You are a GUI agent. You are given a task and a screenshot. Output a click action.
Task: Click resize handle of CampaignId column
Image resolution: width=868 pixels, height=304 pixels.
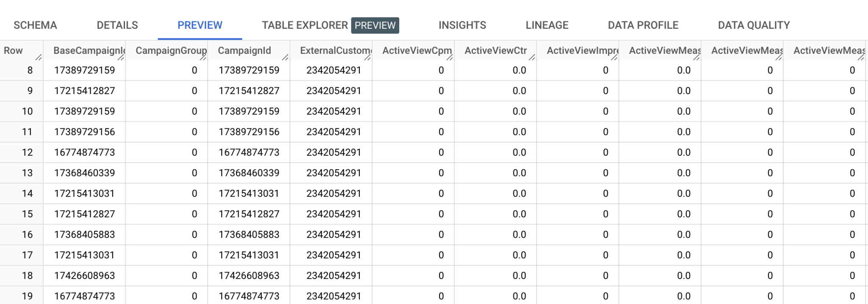(x=285, y=57)
